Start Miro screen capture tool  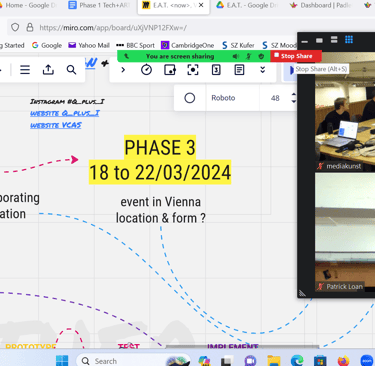[x=193, y=70]
